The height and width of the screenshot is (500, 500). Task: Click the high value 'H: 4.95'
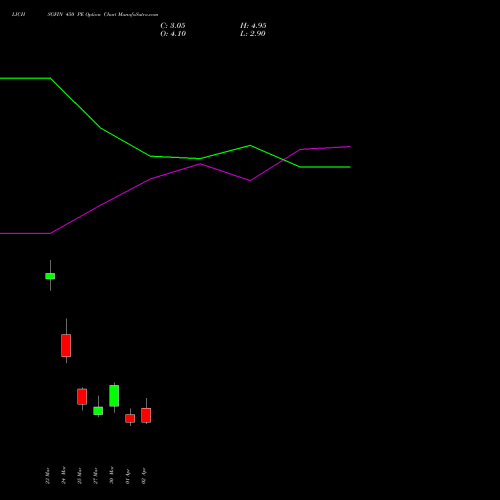[x=253, y=26]
